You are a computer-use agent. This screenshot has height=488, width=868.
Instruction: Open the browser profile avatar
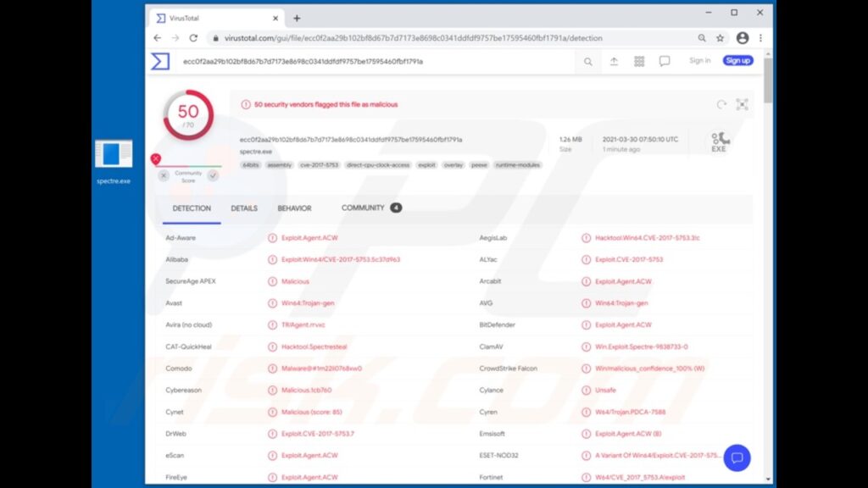point(743,38)
